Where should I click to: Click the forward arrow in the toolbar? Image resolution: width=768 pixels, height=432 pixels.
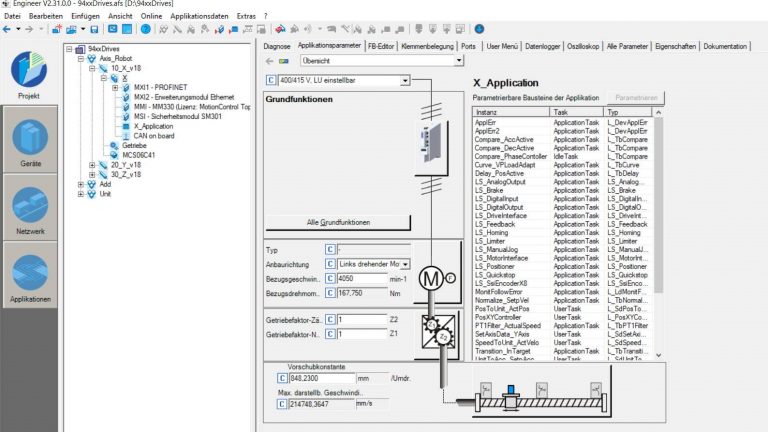tap(29, 29)
